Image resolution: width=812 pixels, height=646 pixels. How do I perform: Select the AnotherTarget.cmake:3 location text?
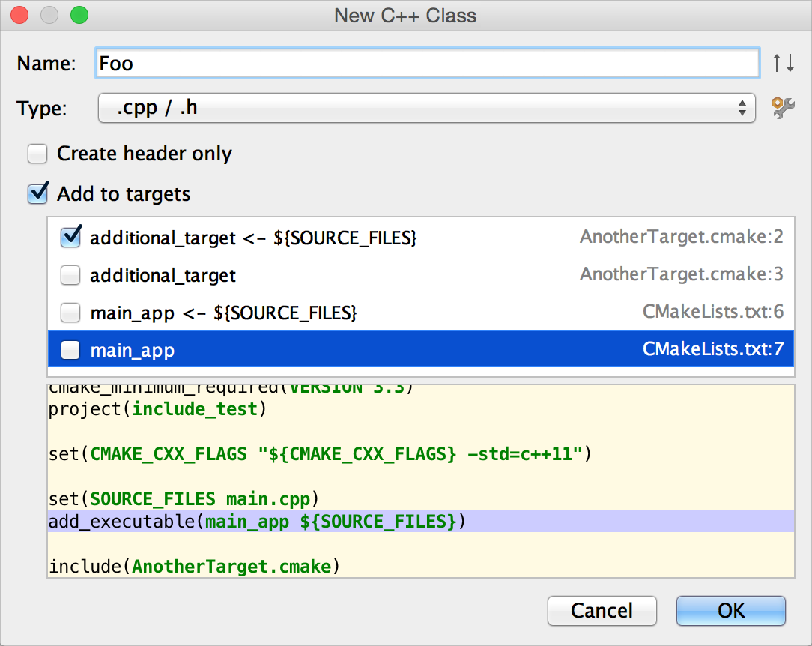pos(681,274)
